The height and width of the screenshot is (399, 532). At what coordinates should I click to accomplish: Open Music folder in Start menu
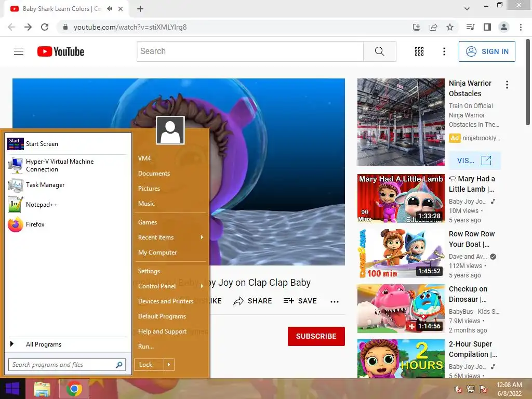147,204
